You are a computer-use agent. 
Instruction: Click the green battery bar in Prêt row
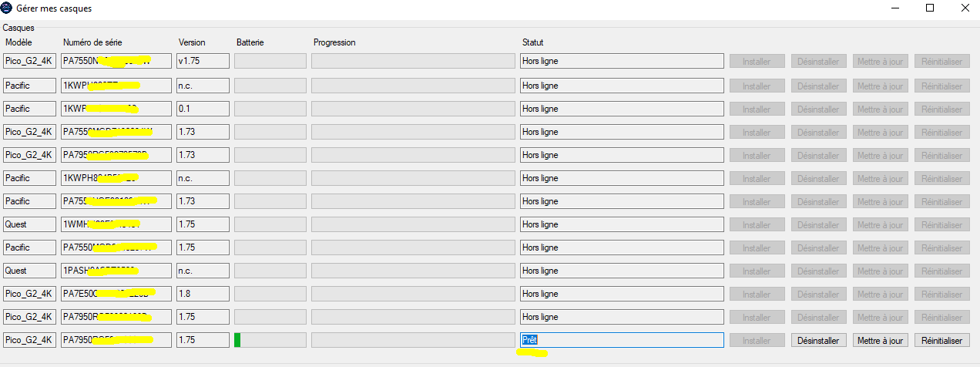238,340
